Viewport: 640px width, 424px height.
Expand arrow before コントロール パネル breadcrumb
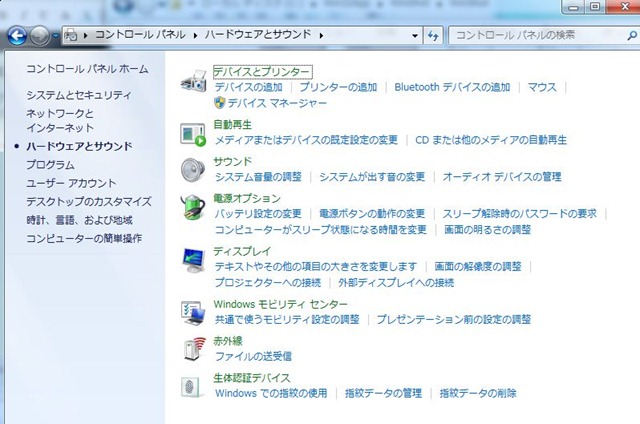pos(85,36)
